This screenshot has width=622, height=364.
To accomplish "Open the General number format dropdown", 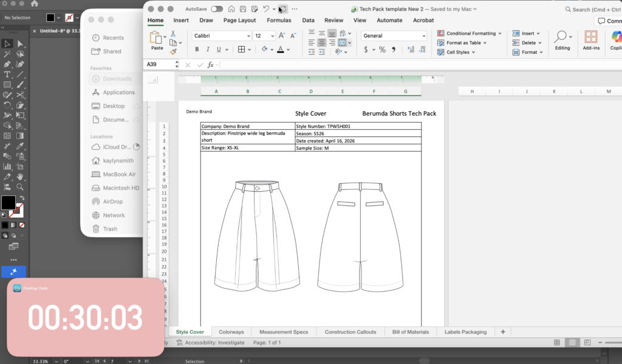I will pos(423,36).
